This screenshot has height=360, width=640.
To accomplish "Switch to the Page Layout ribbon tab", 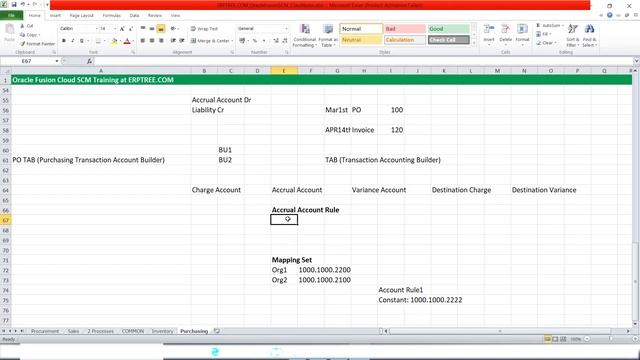I will pos(82,16).
